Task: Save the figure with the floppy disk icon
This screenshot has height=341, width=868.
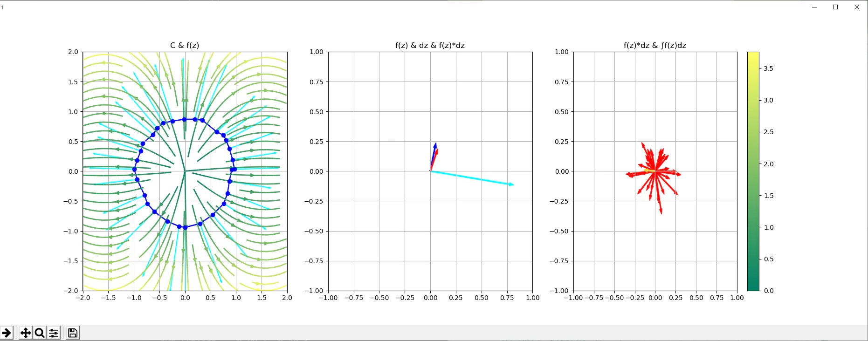Action: tap(73, 333)
